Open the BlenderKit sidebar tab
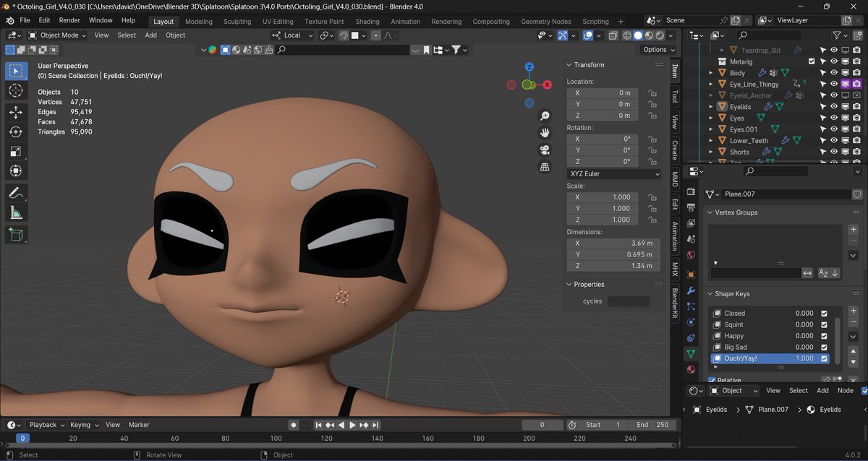The image size is (868, 461). [x=675, y=303]
